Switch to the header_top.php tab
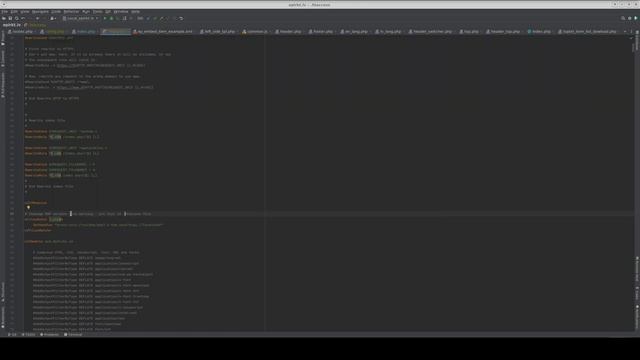 [504, 31]
